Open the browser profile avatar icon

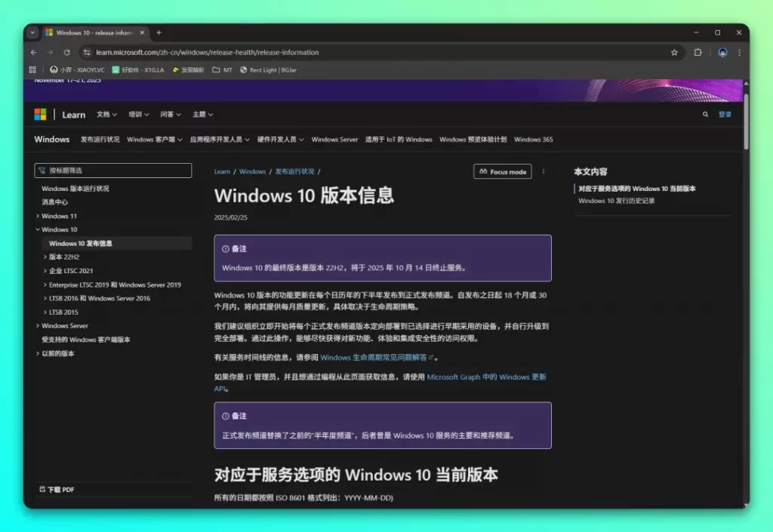click(x=722, y=52)
